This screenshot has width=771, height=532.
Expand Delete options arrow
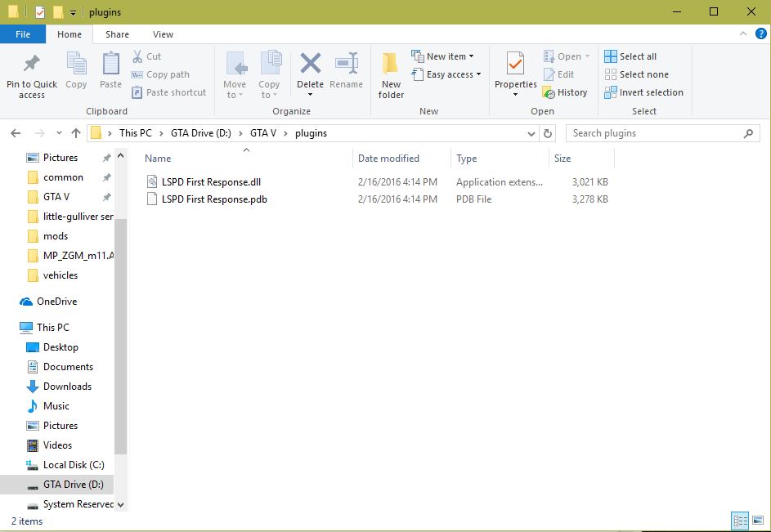coord(310,95)
